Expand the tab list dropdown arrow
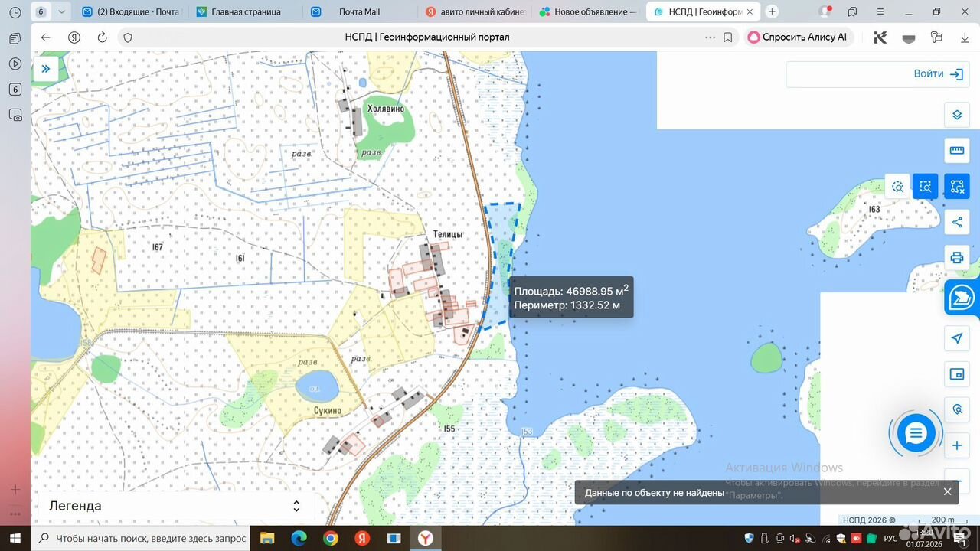This screenshot has width=980, height=551. coord(61,11)
